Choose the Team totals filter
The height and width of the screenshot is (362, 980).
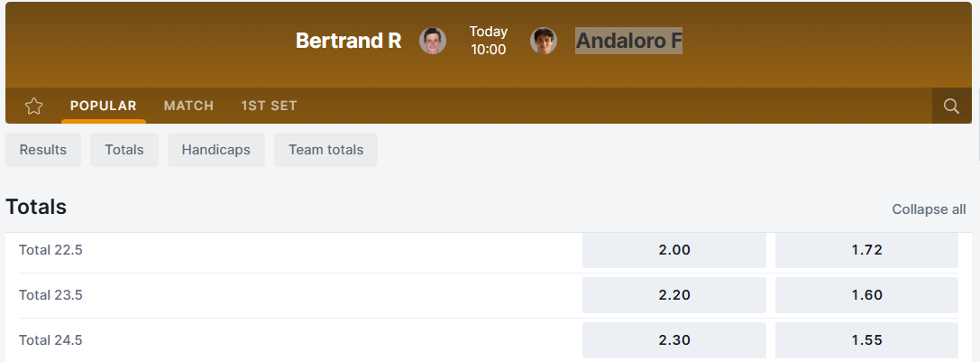(326, 150)
